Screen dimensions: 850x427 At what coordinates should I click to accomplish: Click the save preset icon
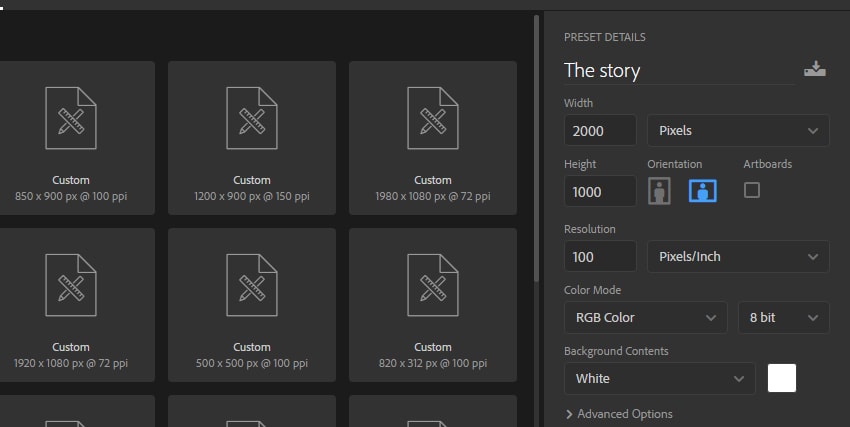point(814,69)
